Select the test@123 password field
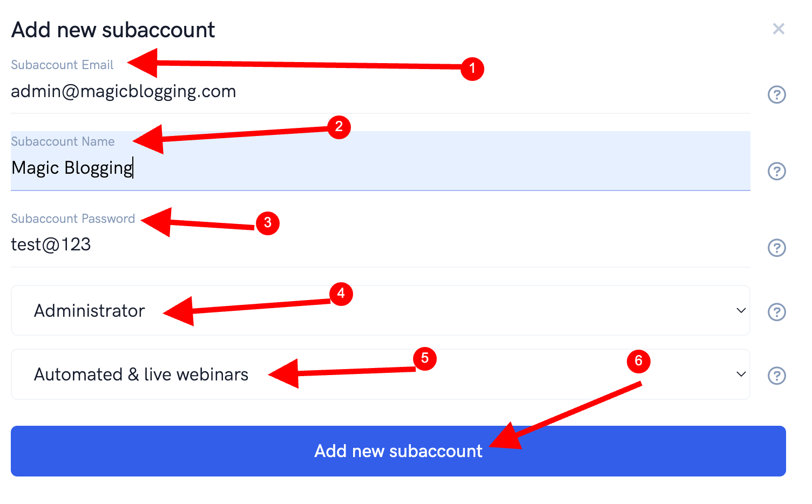 380,245
